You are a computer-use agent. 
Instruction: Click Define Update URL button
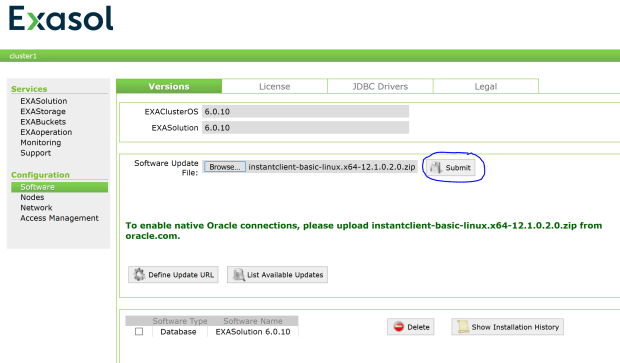173,274
